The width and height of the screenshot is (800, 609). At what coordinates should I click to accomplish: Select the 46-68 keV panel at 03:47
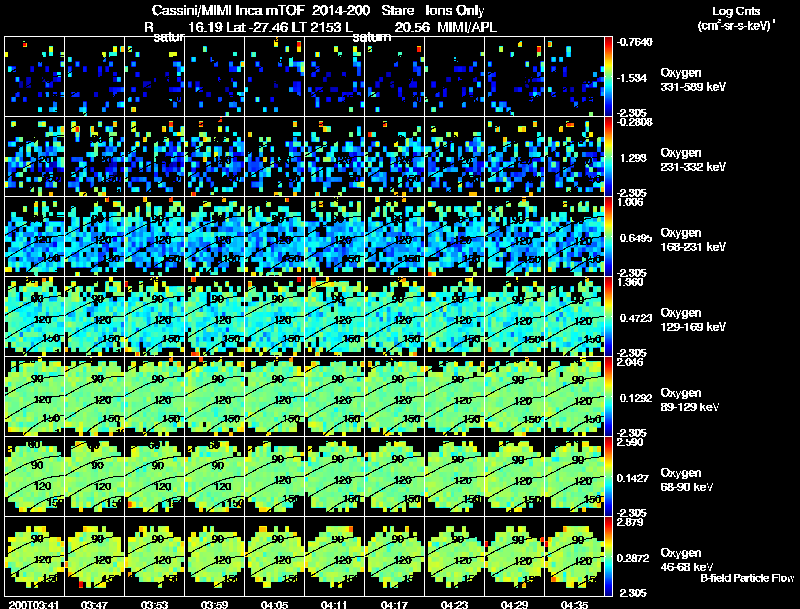(x=94, y=556)
